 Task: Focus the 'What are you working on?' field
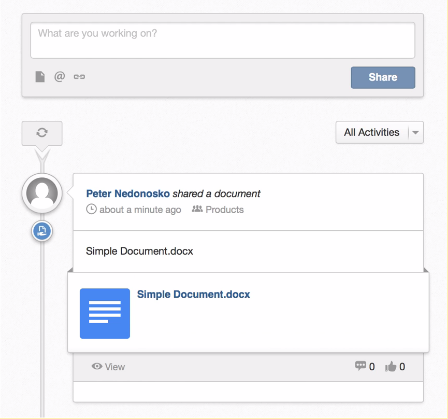(x=223, y=40)
